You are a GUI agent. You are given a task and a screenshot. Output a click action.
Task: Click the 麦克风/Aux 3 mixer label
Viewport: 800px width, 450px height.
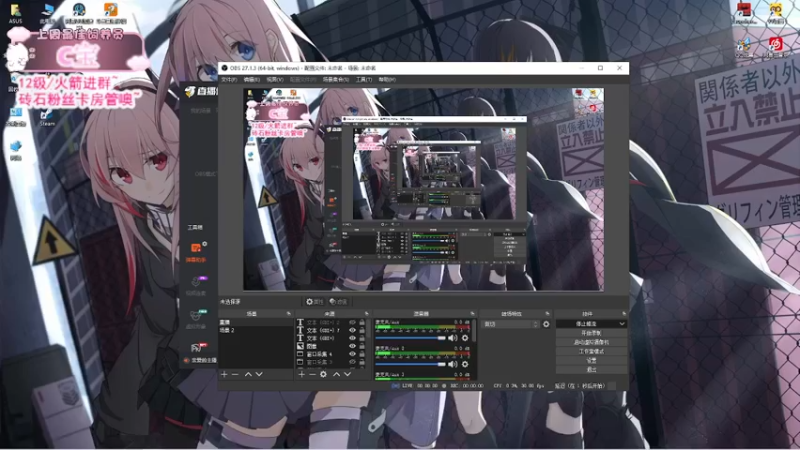[390, 374]
